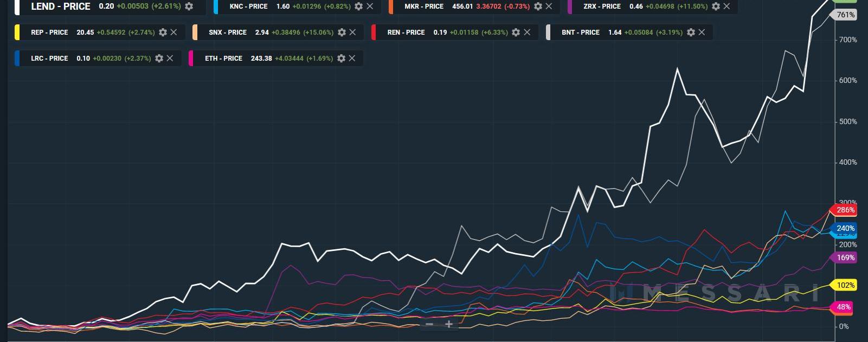Zoom out chart with minus button
This screenshot has width=868, height=342.
click(x=429, y=324)
